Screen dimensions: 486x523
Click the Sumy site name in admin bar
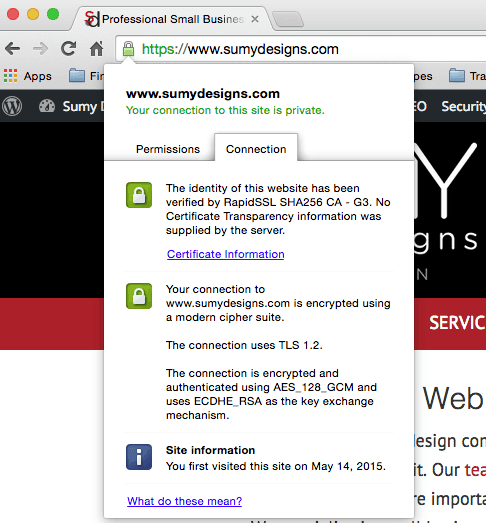(x=83, y=107)
